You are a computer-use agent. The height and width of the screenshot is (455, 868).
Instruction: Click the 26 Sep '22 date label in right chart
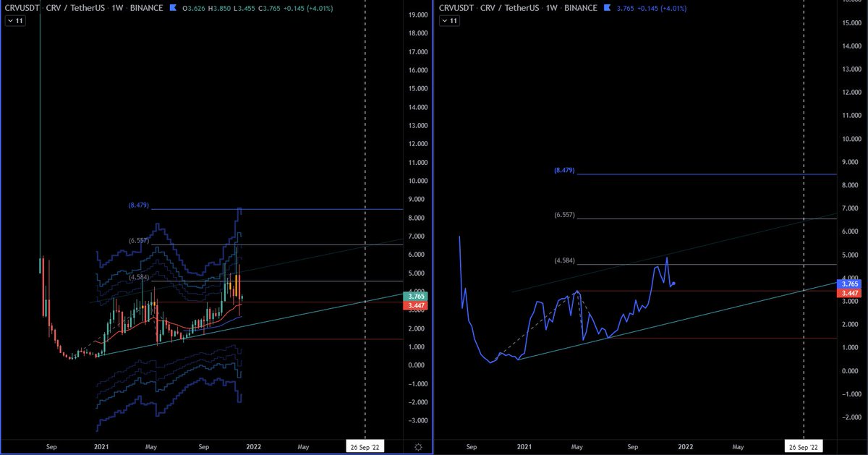804,447
